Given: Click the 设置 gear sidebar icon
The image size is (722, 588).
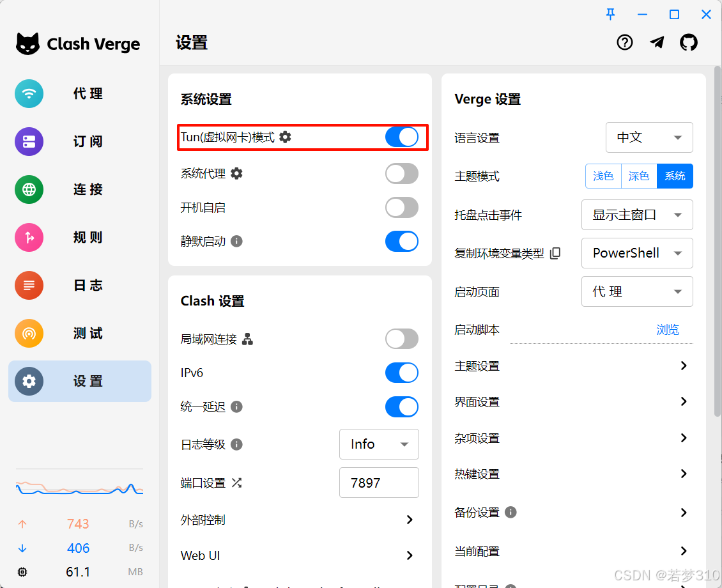Looking at the screenshot, I should tap(29, 381).
